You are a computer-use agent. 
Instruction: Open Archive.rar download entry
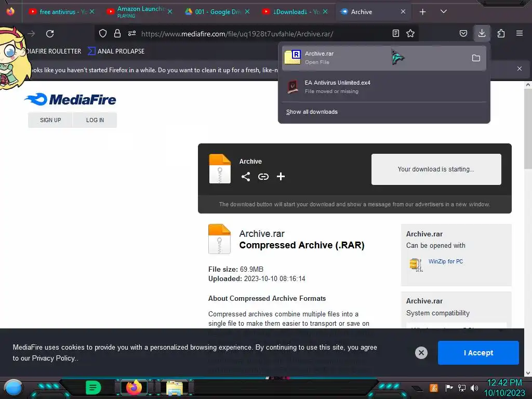384,58
